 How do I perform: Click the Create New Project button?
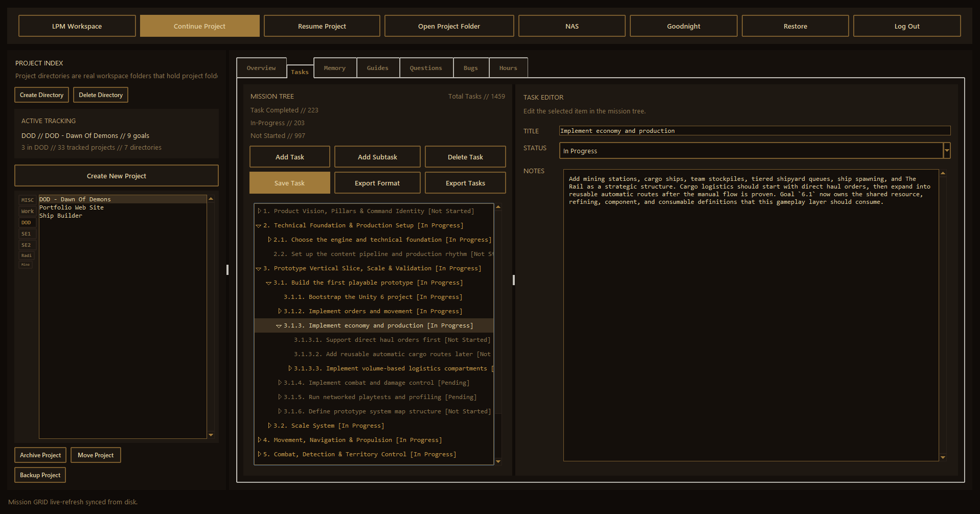117,176
